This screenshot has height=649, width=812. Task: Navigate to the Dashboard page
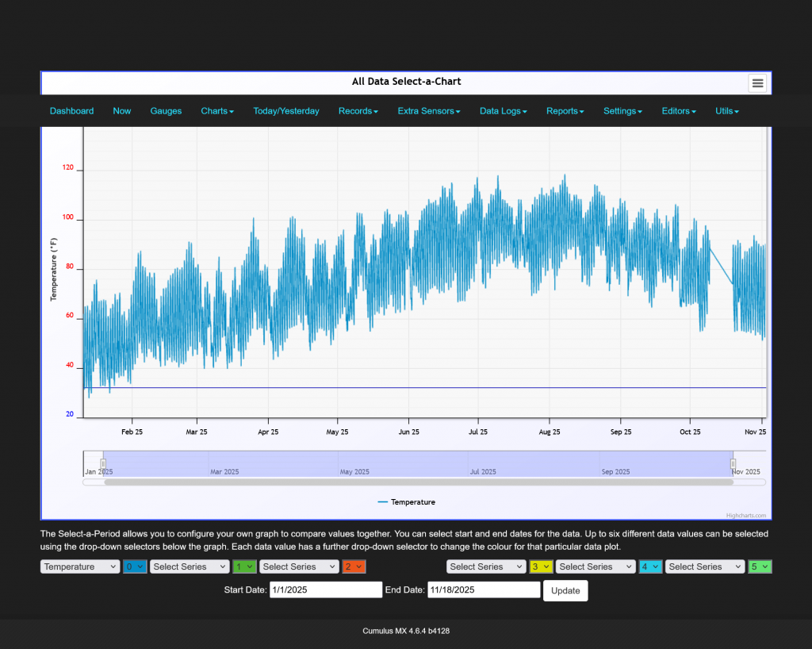(71, 111)
